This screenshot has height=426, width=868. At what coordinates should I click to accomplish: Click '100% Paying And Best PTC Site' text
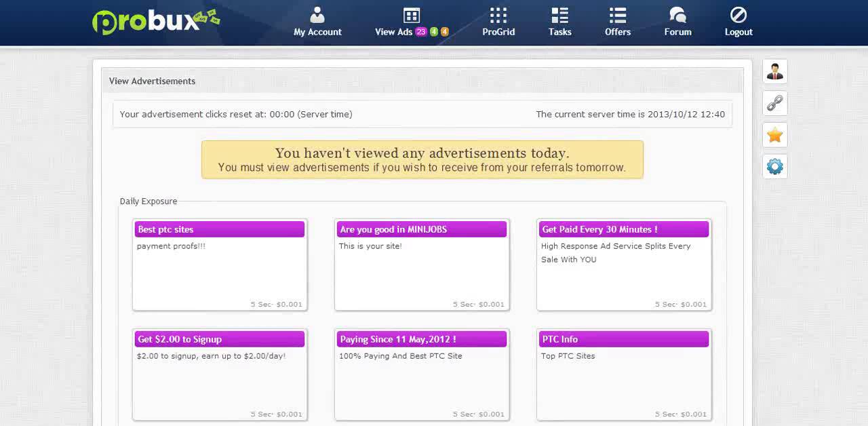coord(401,356)
